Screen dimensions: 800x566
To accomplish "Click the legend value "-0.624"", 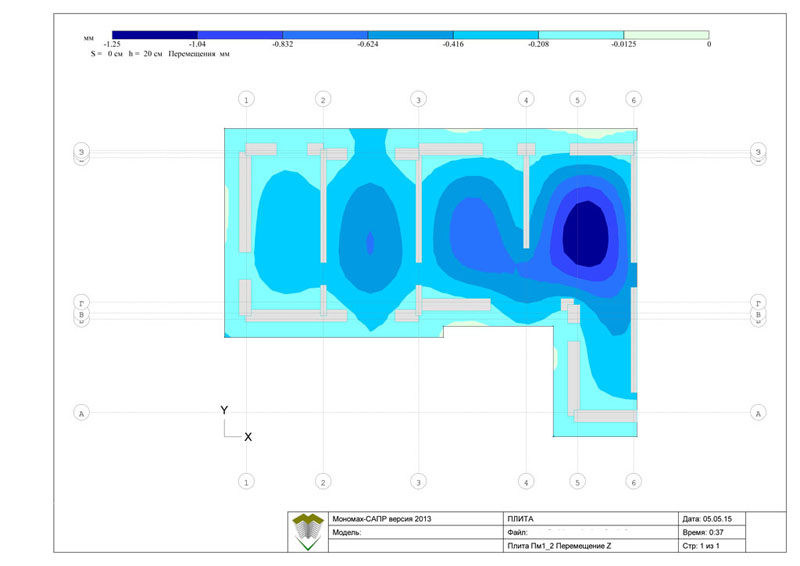I will point(367,44).
